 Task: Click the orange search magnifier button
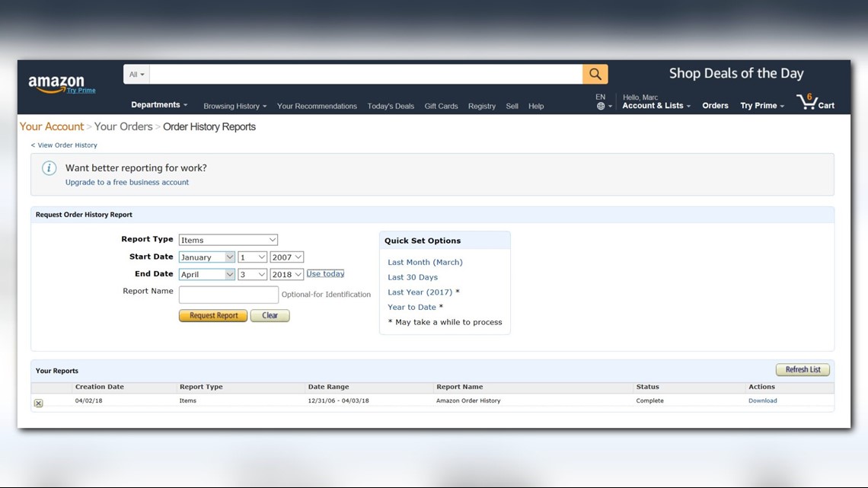click(595, 74)
